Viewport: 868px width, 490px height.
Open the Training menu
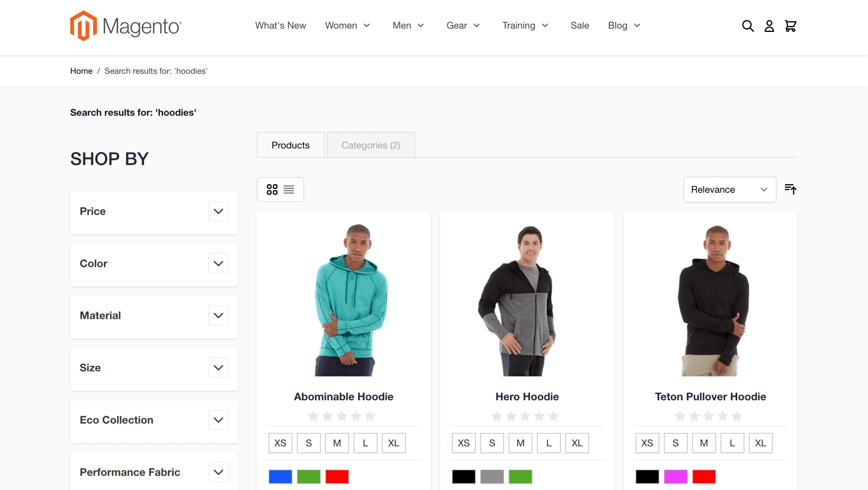point(526,26)
